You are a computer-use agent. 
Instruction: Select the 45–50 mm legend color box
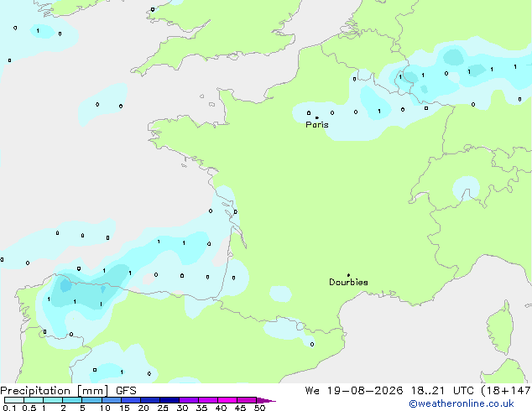(247, 400)
